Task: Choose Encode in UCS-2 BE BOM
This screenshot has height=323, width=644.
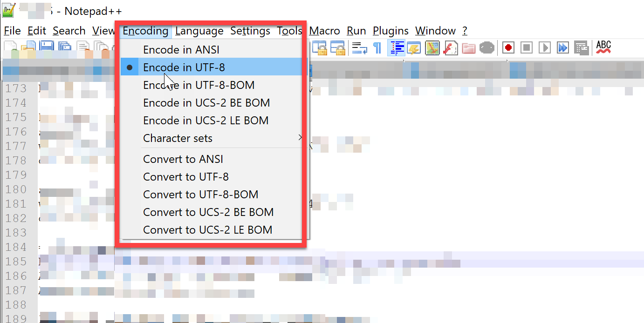Action: coord(211,103)
